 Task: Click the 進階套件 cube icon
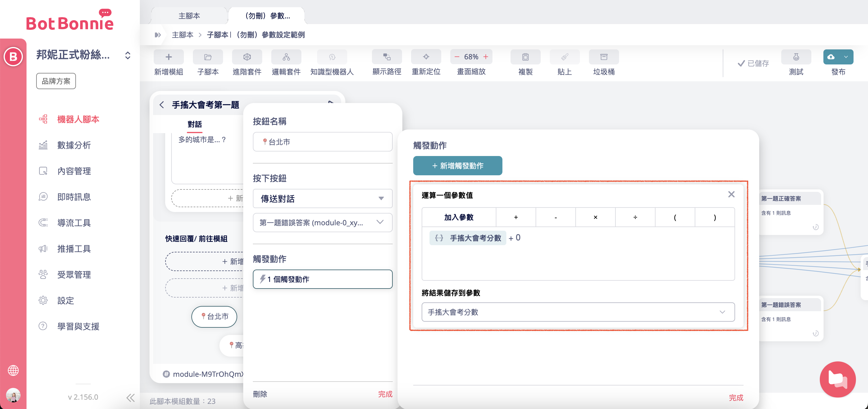[x=247, y=57]
